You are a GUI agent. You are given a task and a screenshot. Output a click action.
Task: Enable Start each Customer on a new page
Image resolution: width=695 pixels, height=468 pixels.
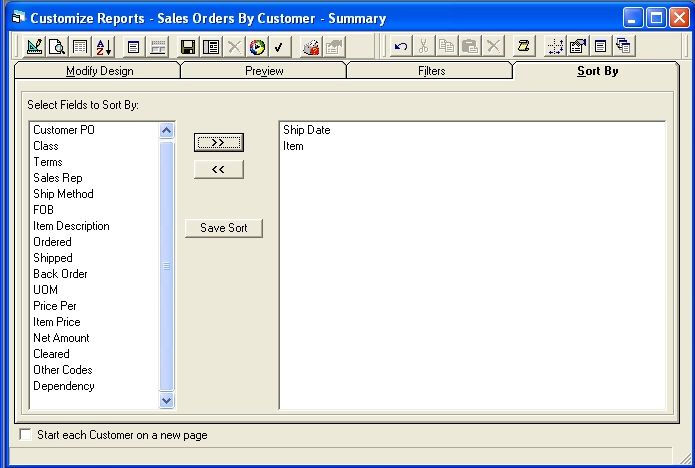tap(26, 434)
